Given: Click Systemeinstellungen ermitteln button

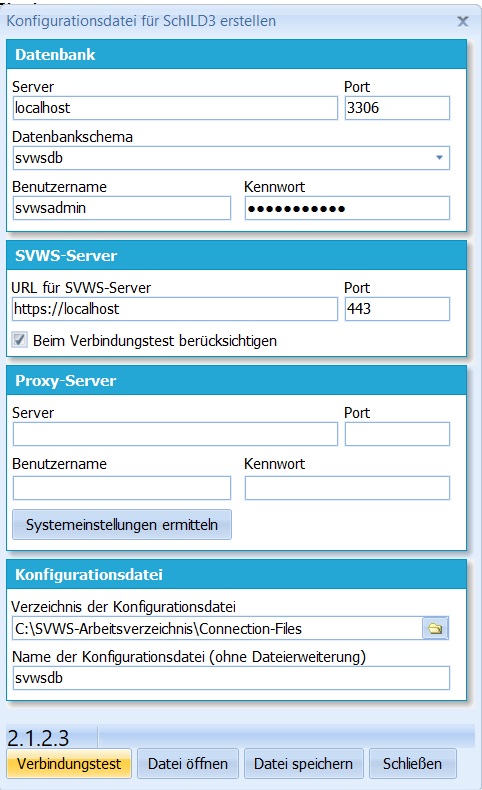Looking at the screenshot, I should [x=122, y=524].
